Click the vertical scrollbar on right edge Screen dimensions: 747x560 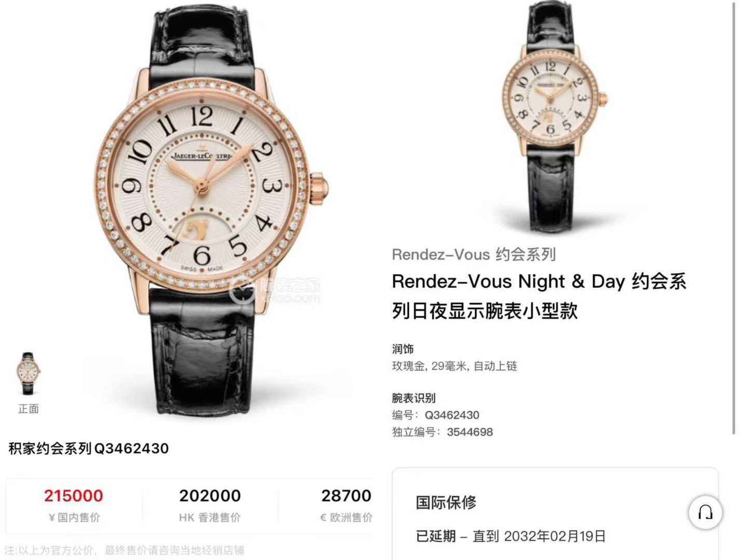point(734,218)
